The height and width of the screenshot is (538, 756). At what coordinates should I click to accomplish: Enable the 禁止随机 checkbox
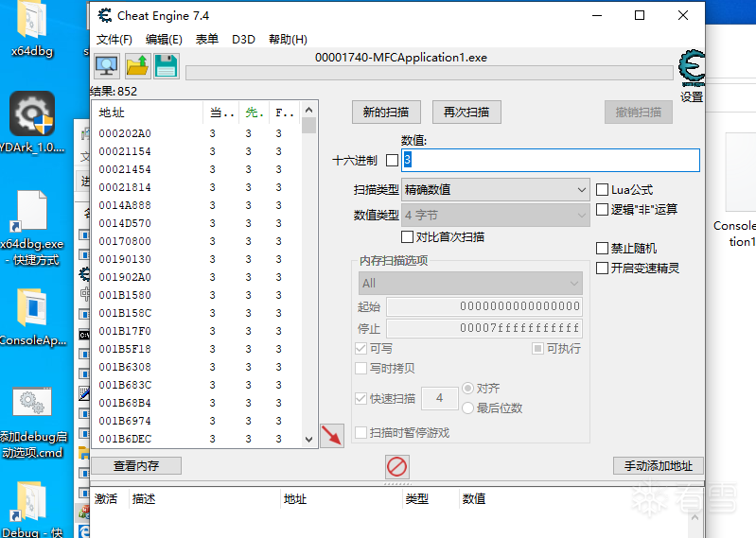point(602,249)
